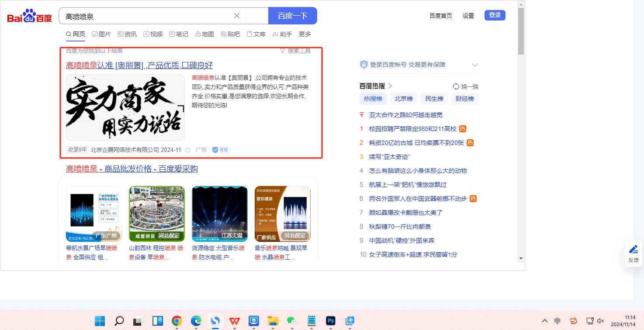Screen dimensions: 644x330
Task: Click the 反馈 feedback button
Action: coord(634,254)
